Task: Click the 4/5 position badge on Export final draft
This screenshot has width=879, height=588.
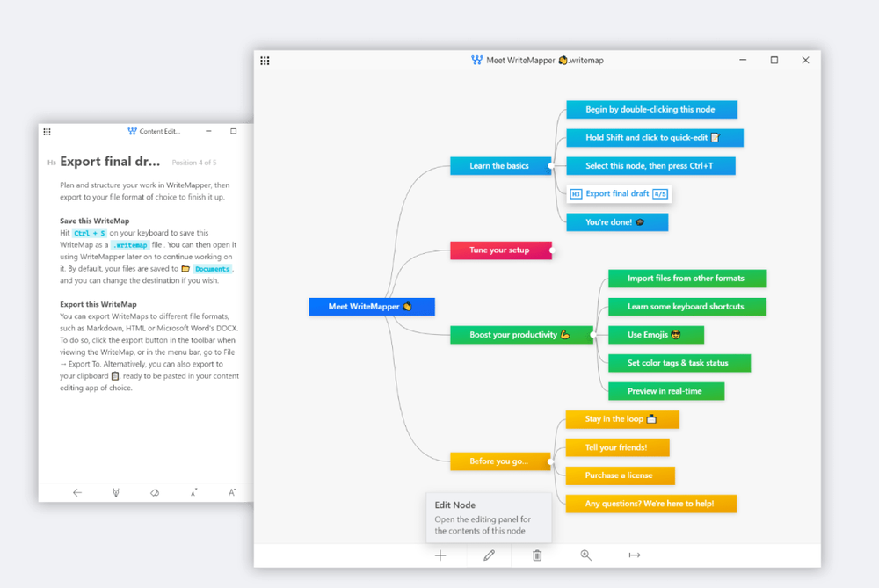Action: coord(660,194)
